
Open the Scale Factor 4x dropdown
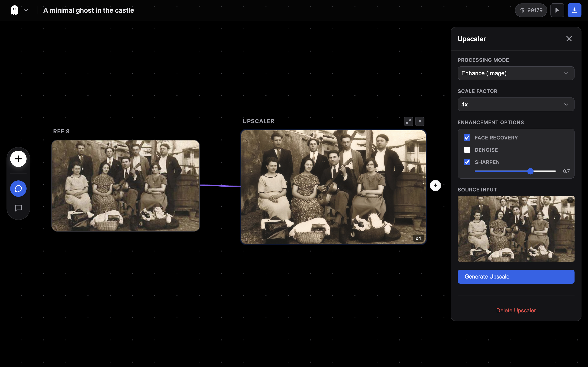516,104
